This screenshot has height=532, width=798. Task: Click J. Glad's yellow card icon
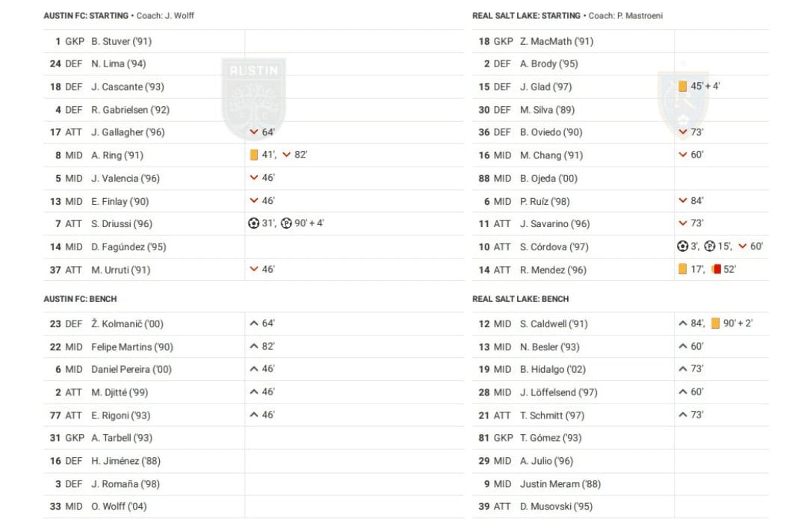click(x=682, y=87)
